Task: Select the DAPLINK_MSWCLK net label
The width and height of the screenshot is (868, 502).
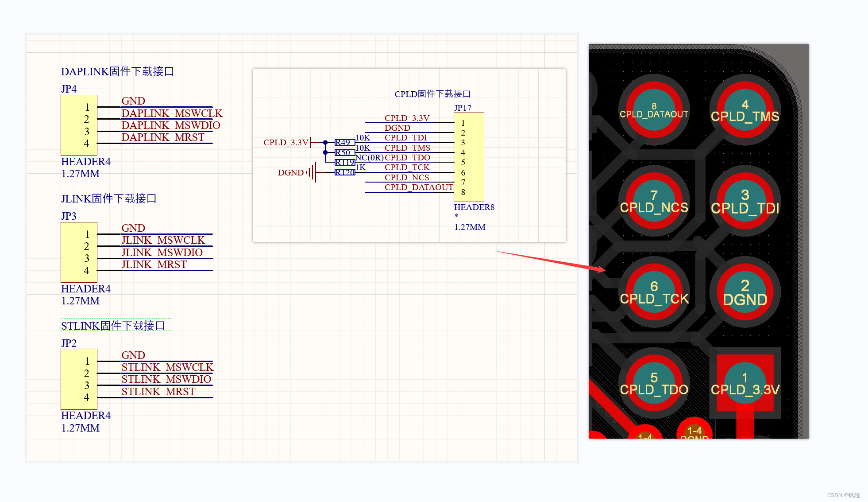Action: point(172,113)
